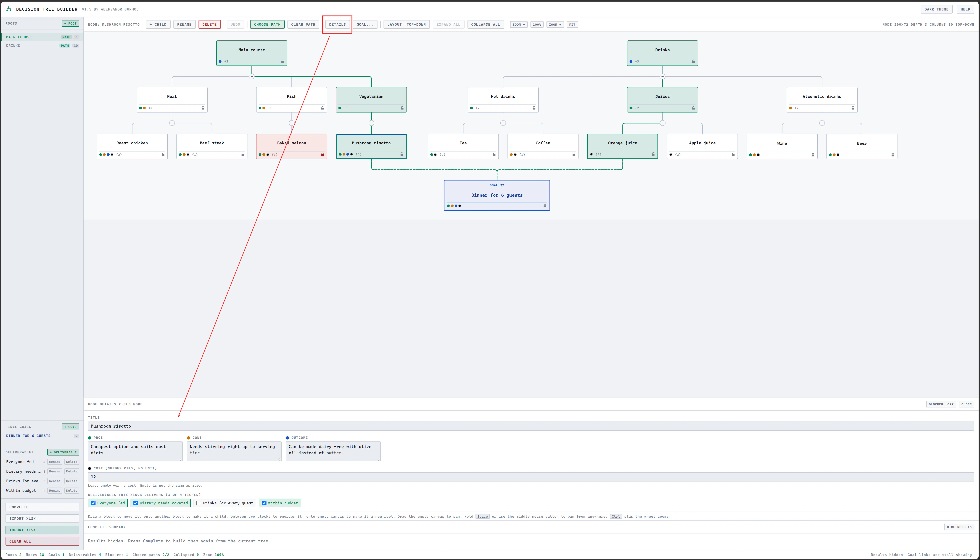980x560 pixels.
Task: Collapse the Hot drinks node's children
Action: (503, 123)
